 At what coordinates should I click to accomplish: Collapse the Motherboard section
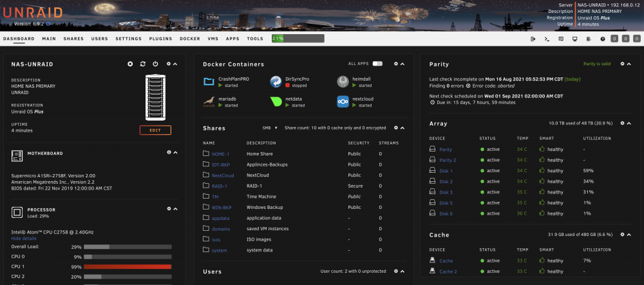click(x=175, y=153)
